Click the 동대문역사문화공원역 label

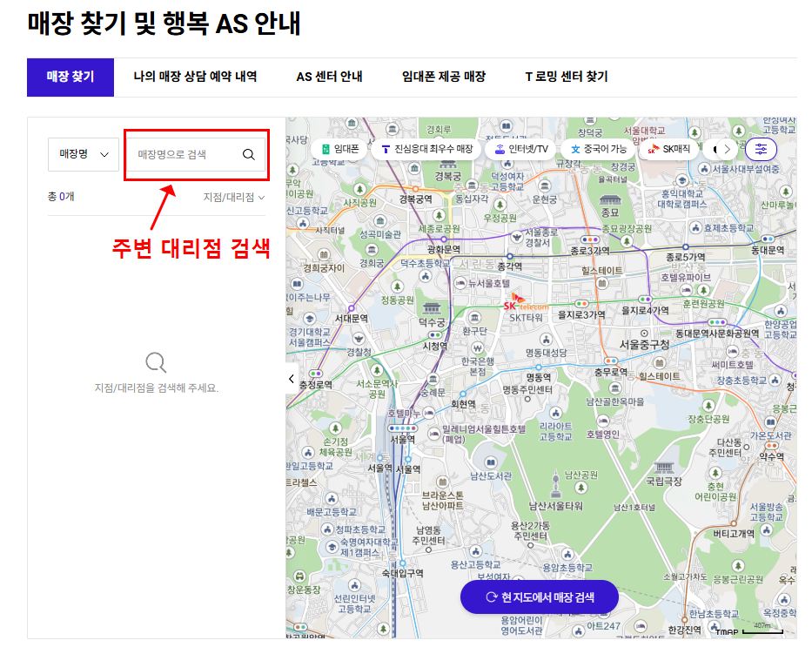coord(717,334)
